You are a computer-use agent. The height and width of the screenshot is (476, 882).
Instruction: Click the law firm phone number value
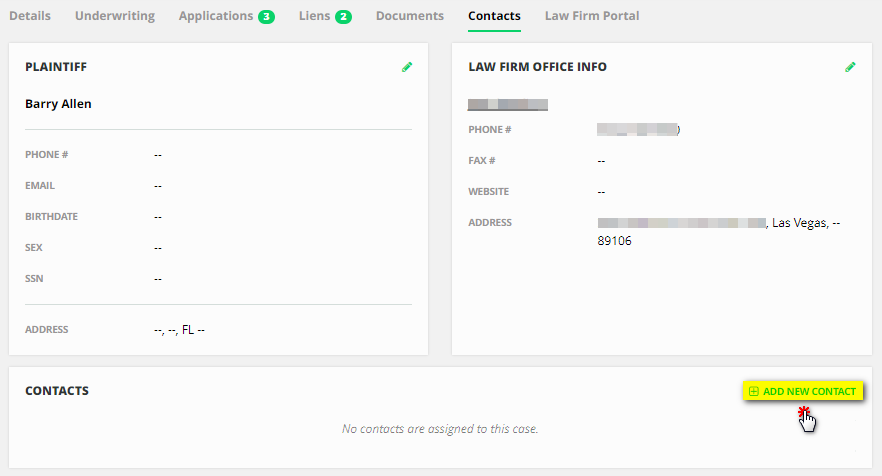click(x=638, y=129)
